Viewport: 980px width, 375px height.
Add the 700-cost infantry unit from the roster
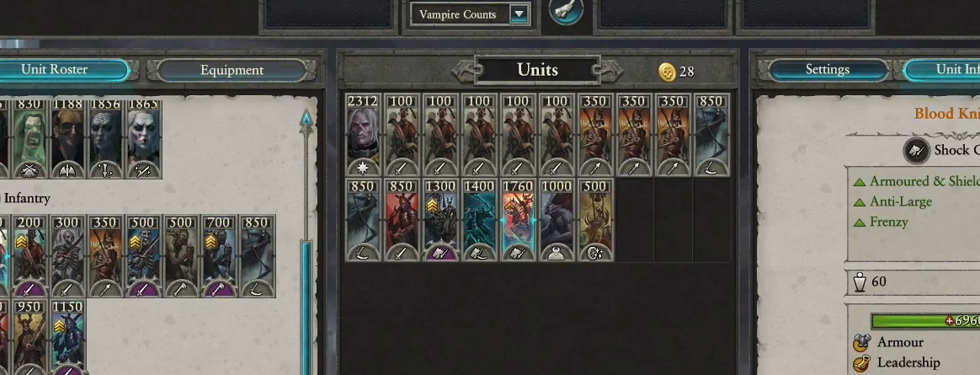[219, 256]
